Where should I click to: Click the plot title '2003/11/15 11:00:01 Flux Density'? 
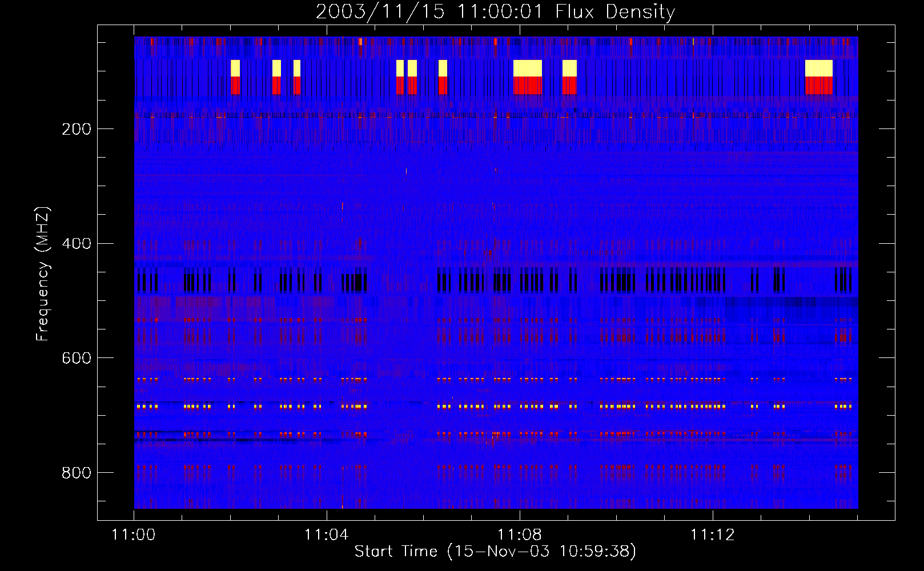point(495,11)
